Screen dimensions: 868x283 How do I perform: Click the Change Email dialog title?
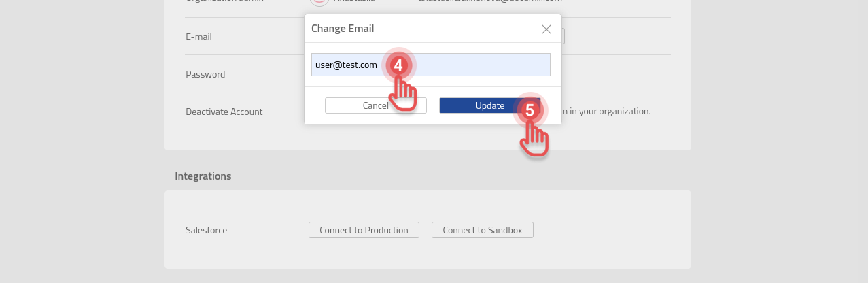tap(343, 29)
